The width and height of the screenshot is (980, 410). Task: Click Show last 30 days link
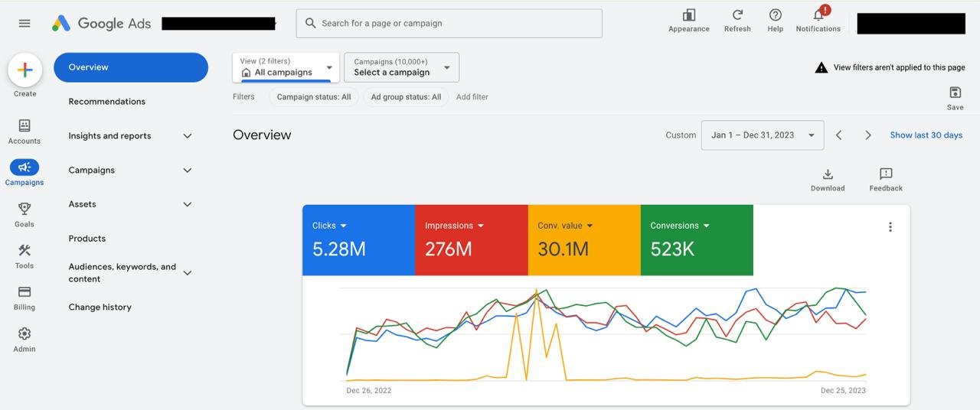(926, 135)
